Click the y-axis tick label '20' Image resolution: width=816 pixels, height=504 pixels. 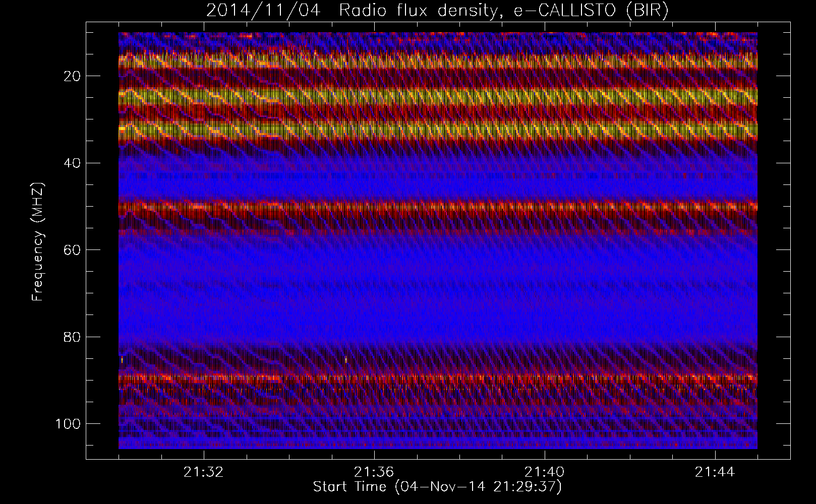(72, 76)
